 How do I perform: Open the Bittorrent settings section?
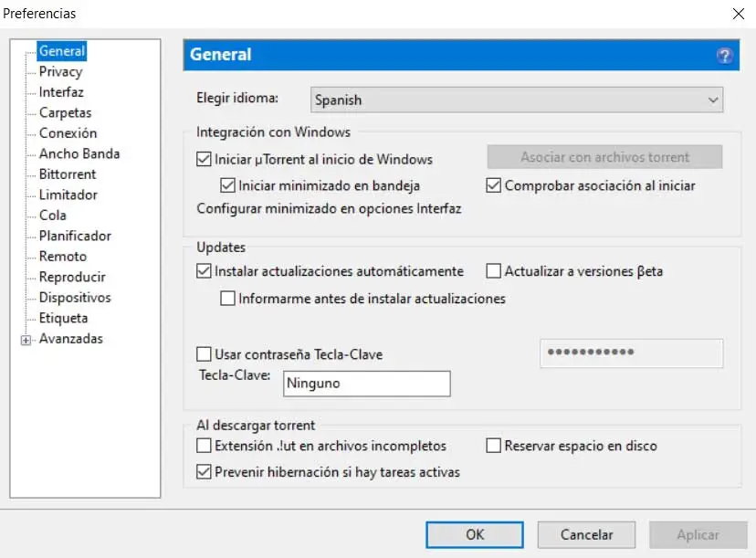pos(67,174)
